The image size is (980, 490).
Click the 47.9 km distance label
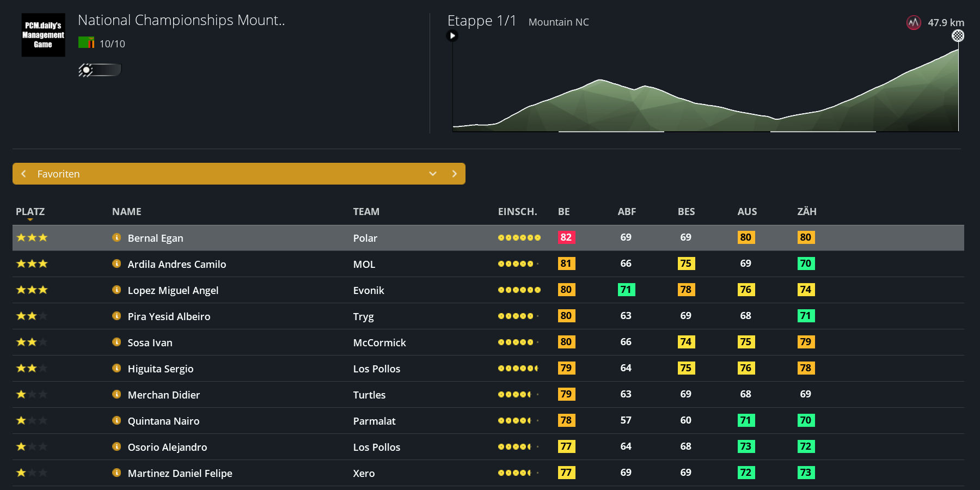[x=946, y=23]
